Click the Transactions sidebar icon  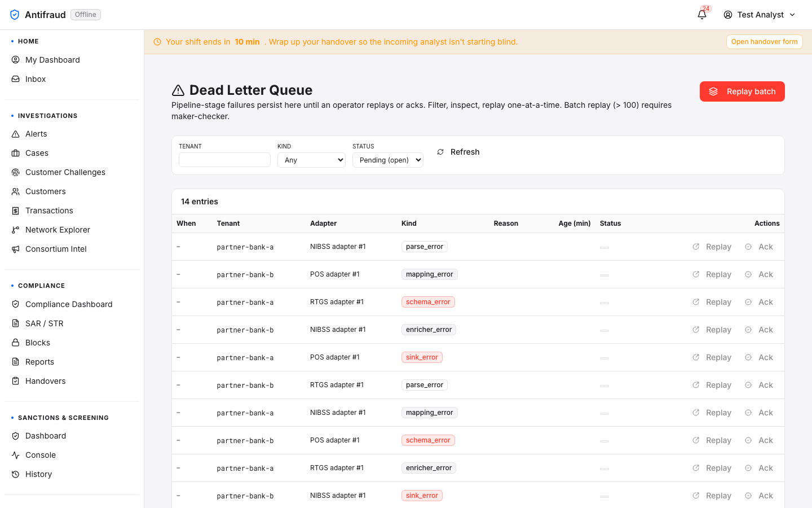click(16, 211)
